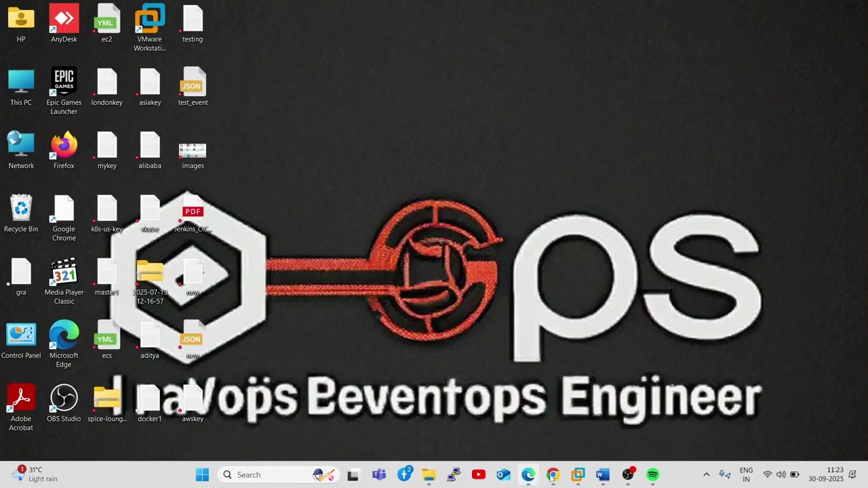Open the volume speaker tray icon
868x488 pixels.
pyautogui.click(x=781, y=474)
